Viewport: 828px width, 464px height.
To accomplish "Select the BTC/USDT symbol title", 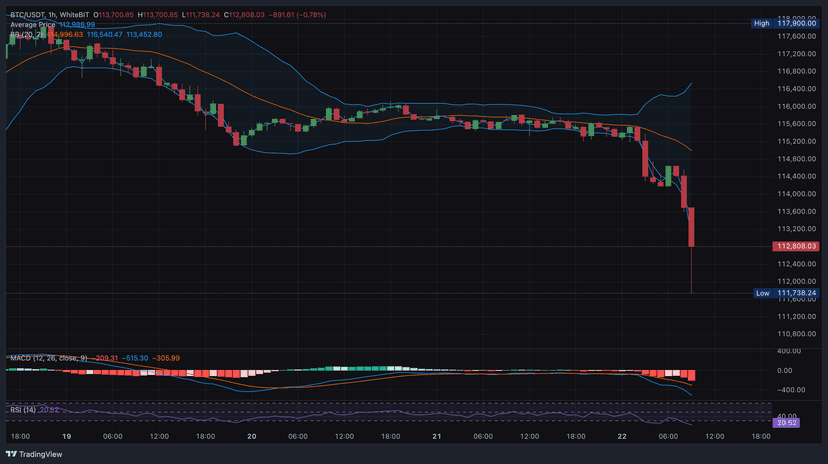I will [32, 15].
